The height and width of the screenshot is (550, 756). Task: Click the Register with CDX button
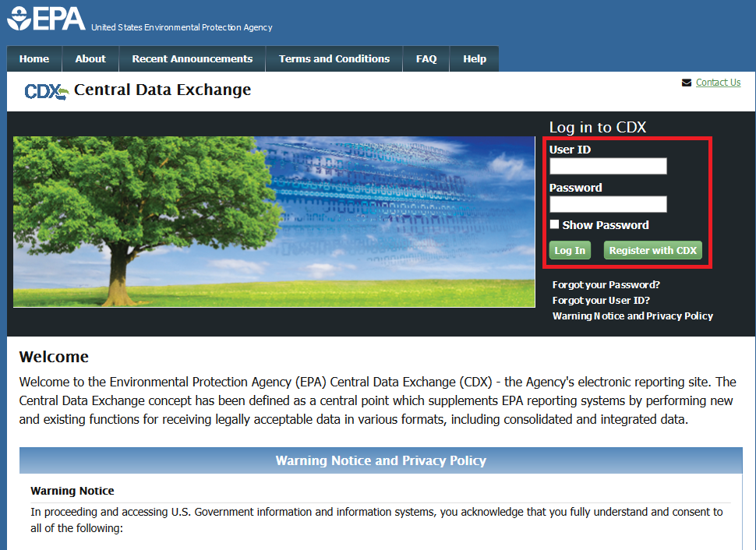tap(653, 250)
